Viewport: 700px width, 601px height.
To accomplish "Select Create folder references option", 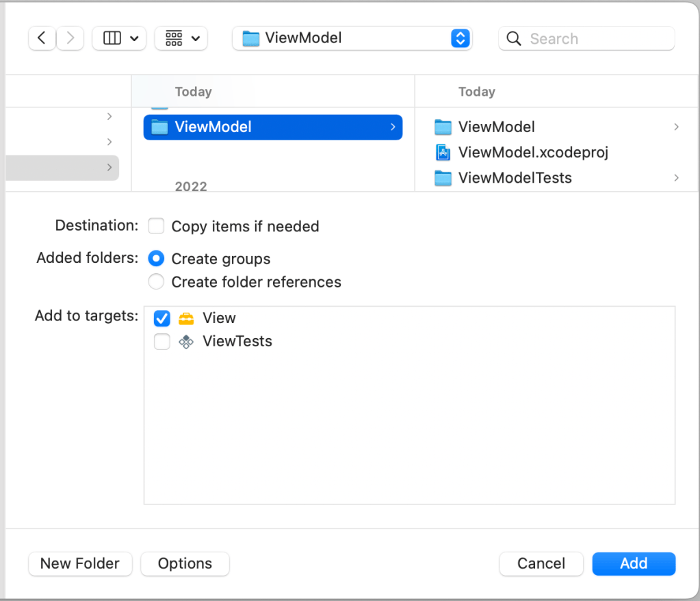I will (x=157, y=282).
